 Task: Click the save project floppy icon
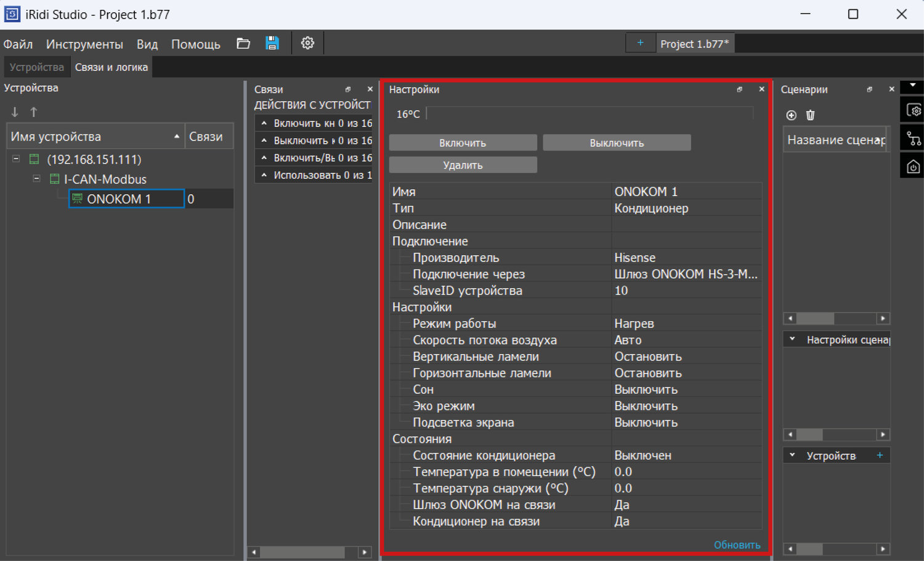272,43
